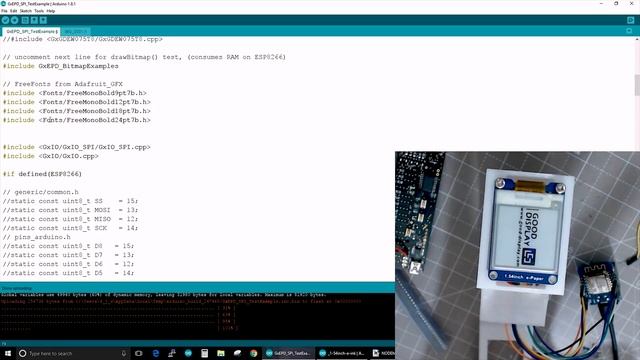This screenshot has height=360, width=640.
Task: Click the 'Global variables use' console message
Action: tap(164, 295)
